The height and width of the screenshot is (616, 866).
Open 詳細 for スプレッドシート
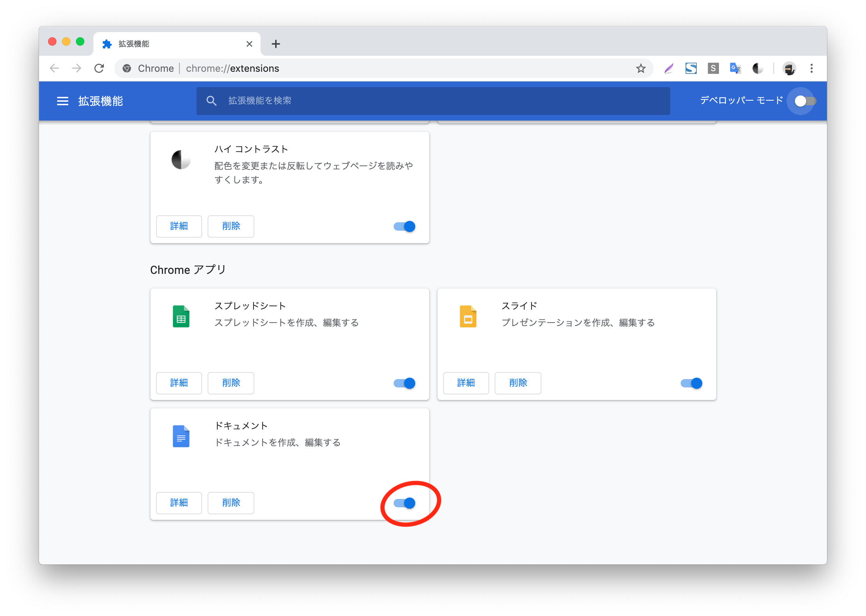[x=179, y=383]
